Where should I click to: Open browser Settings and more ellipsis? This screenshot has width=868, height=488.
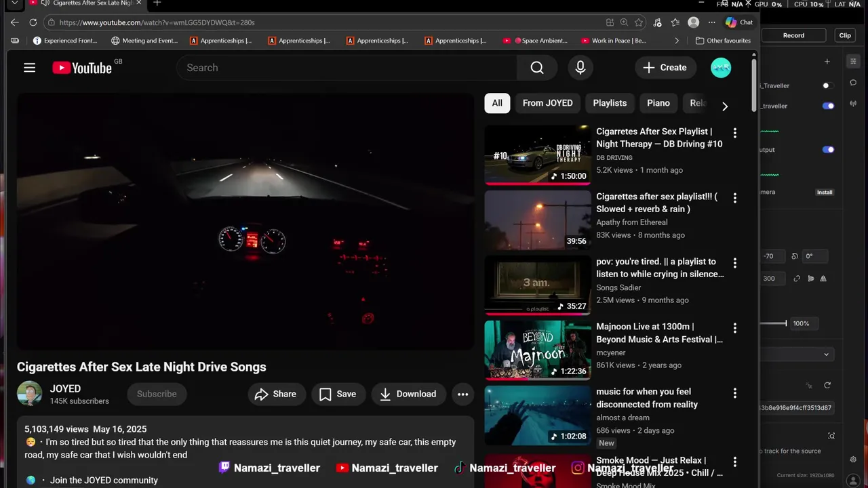(x=711, y=22)
